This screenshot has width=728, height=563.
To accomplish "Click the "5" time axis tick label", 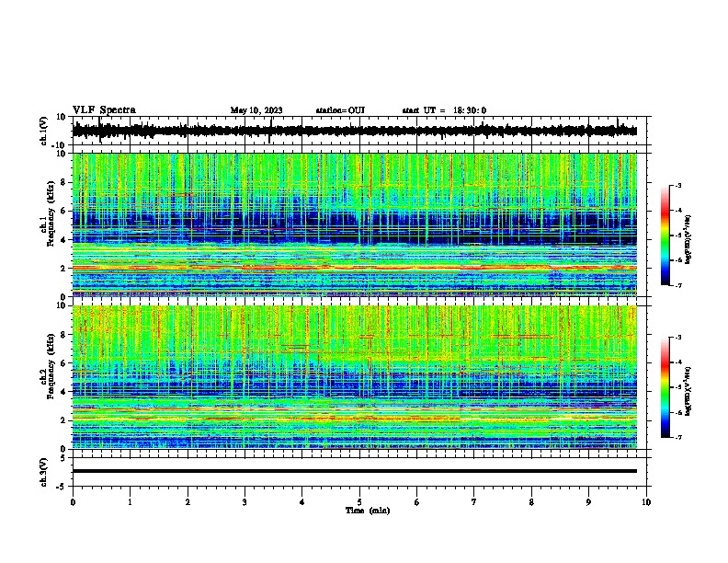I will click(x=359, y=502).
